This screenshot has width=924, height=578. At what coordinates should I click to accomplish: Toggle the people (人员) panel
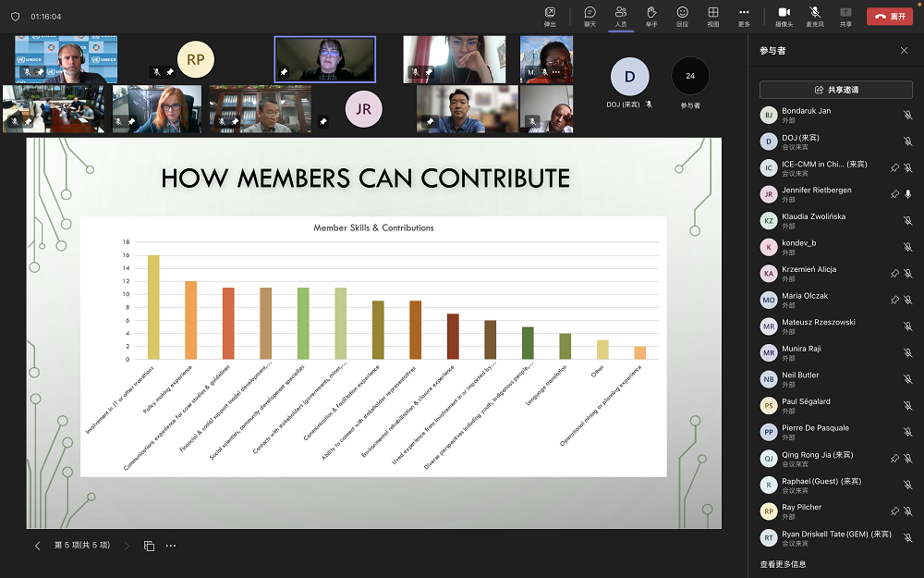pos(621,16)
